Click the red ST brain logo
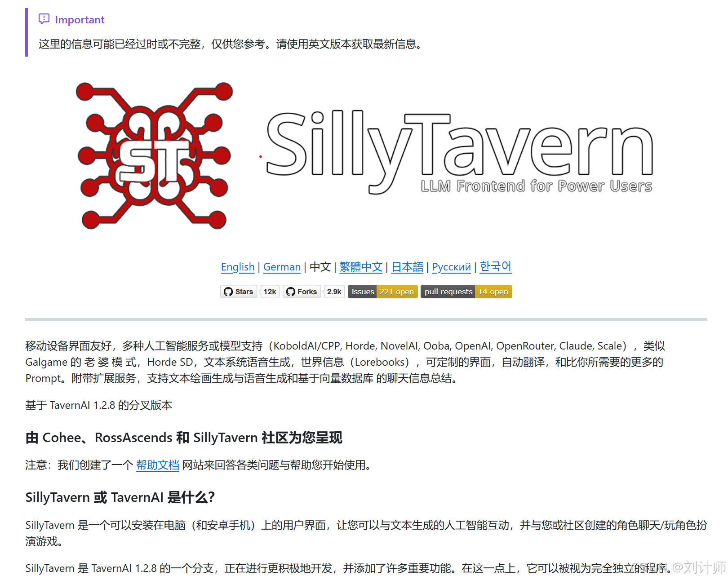 [x=154, y=156]
